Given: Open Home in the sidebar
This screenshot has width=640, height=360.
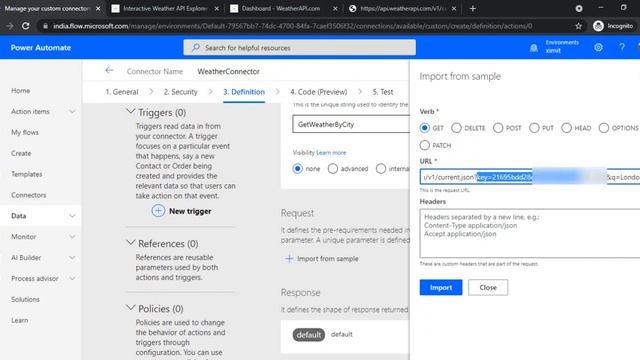Looking at the screenshot, I should pyautogui.click(x=20, y=91).
